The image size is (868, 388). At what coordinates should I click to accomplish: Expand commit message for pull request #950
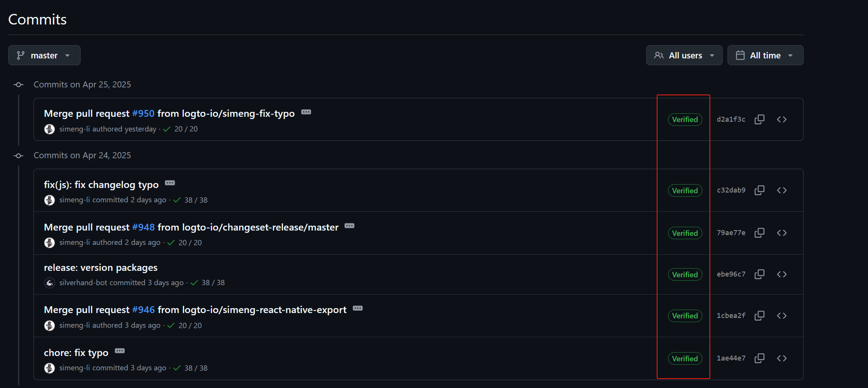(x=306, y=112)
